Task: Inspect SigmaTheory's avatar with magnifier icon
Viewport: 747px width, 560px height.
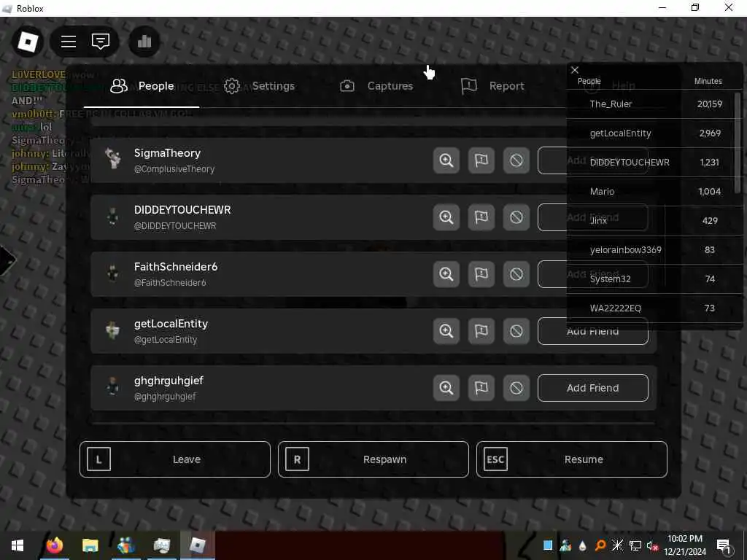Action: coord(446,160)
